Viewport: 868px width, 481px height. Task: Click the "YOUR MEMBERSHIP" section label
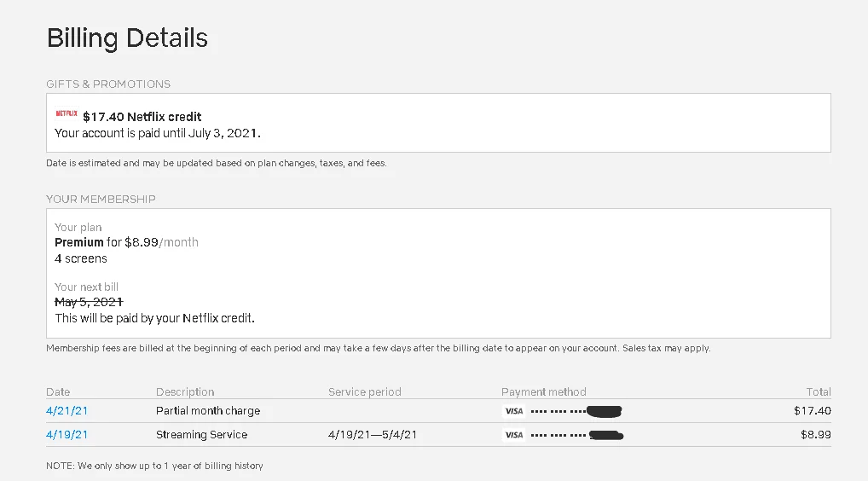point(101,200)
